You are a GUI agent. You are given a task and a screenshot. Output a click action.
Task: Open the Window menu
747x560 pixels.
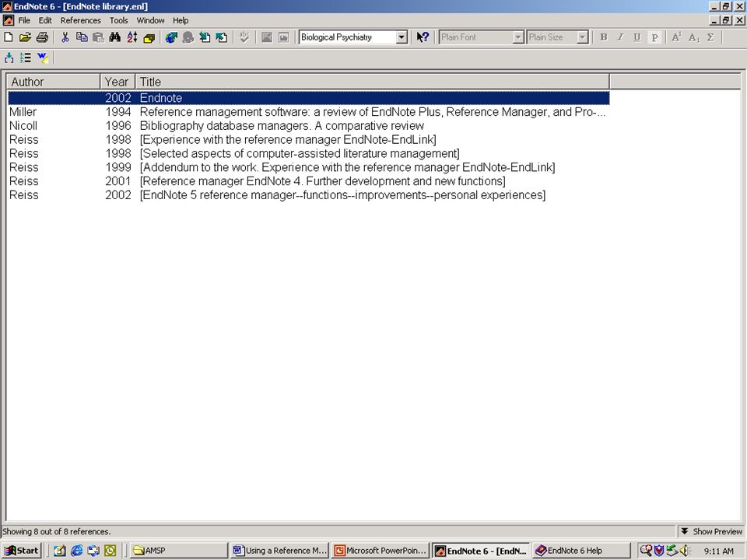coord(150,20)
